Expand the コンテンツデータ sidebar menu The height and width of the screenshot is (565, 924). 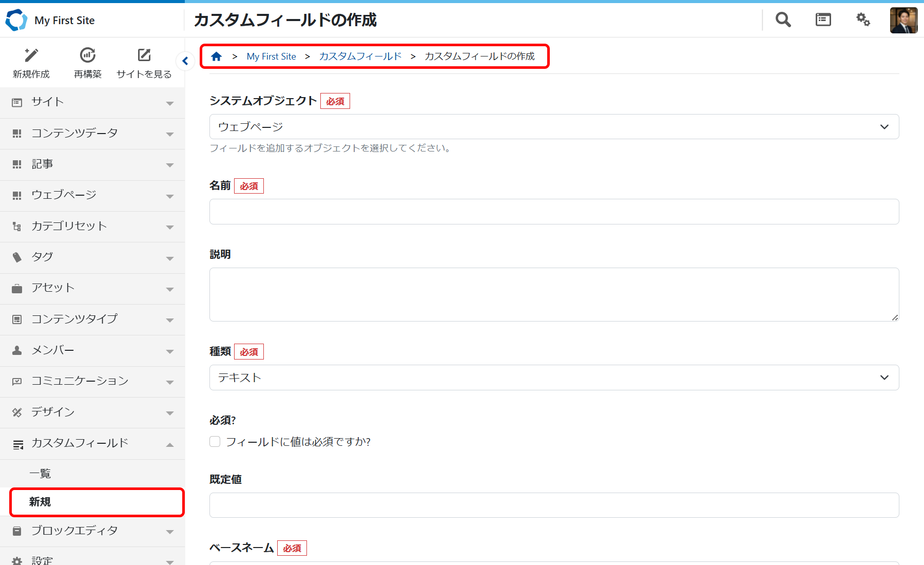click(x=92, y=134)
